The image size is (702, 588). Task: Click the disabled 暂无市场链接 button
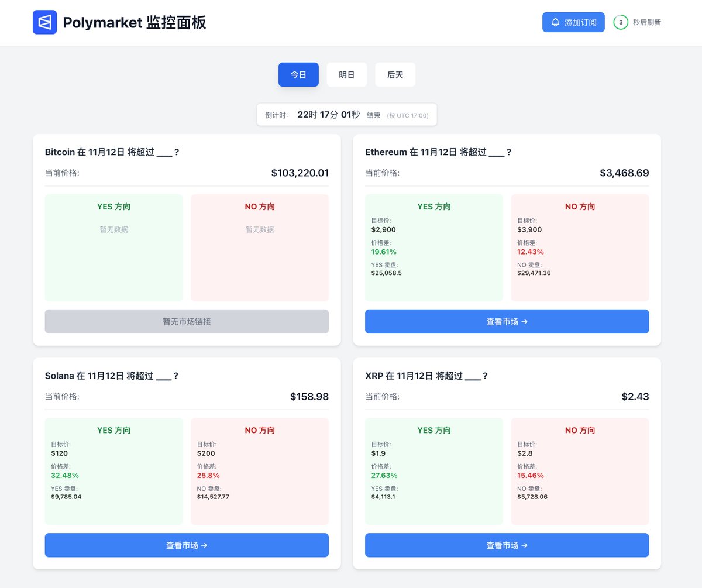[187, 322]
